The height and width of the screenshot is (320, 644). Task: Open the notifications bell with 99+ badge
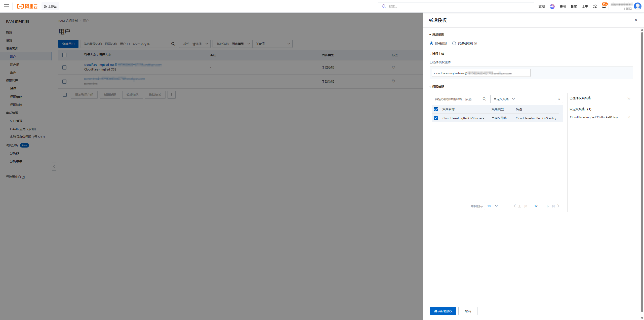pos(603,6)
